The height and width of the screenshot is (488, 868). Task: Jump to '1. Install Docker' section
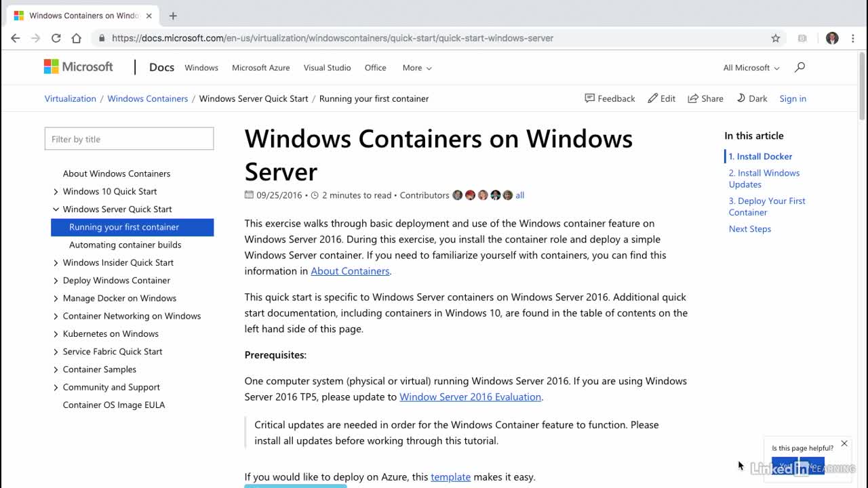760,157
